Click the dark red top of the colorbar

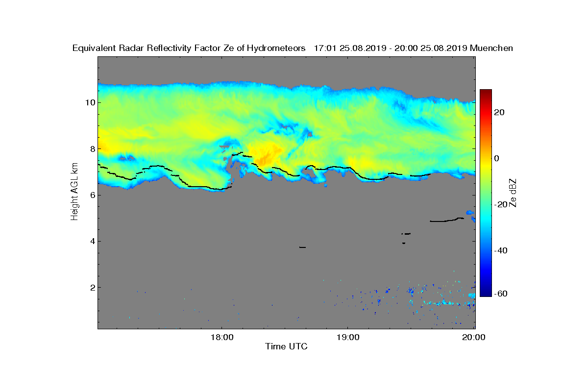(x=486, y=93)
